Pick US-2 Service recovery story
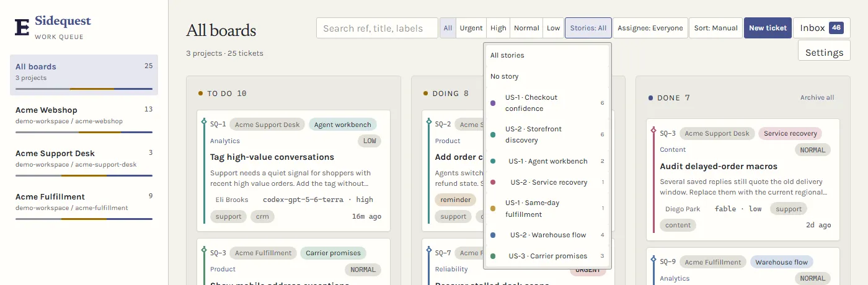 pos(547,182)
